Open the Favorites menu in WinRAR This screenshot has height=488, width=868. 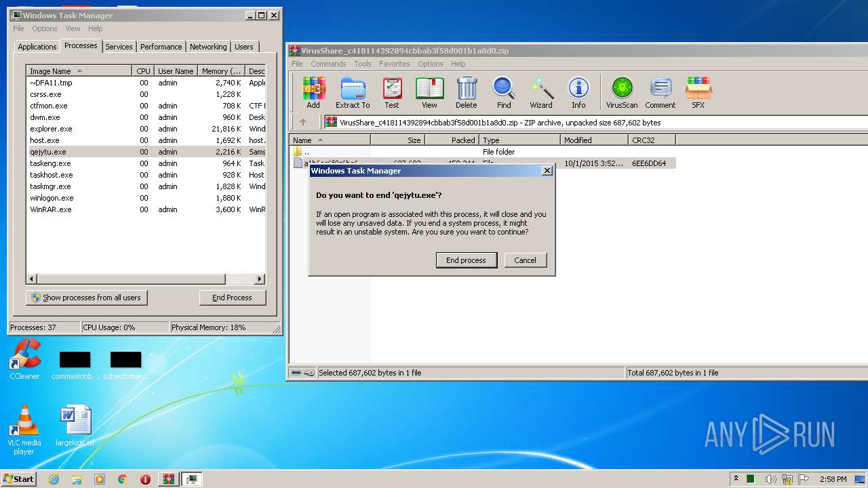[x=394, y=64]
